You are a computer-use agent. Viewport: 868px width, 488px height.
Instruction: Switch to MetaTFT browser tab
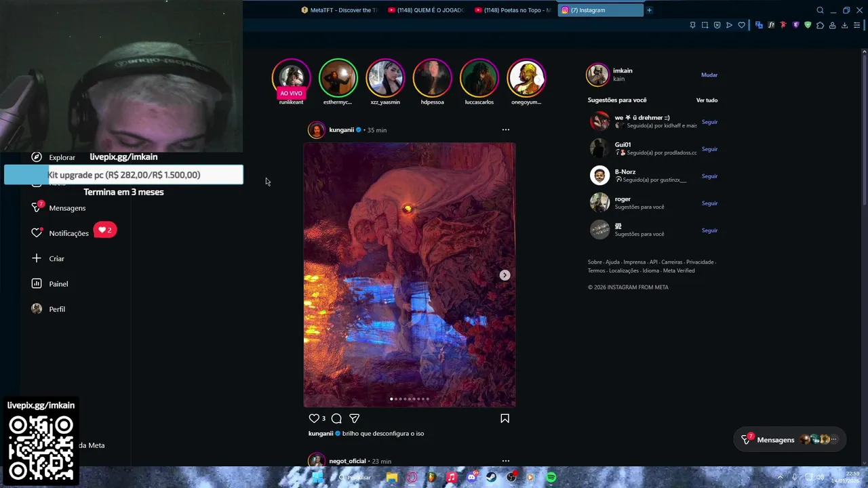[x=339, y=10]
